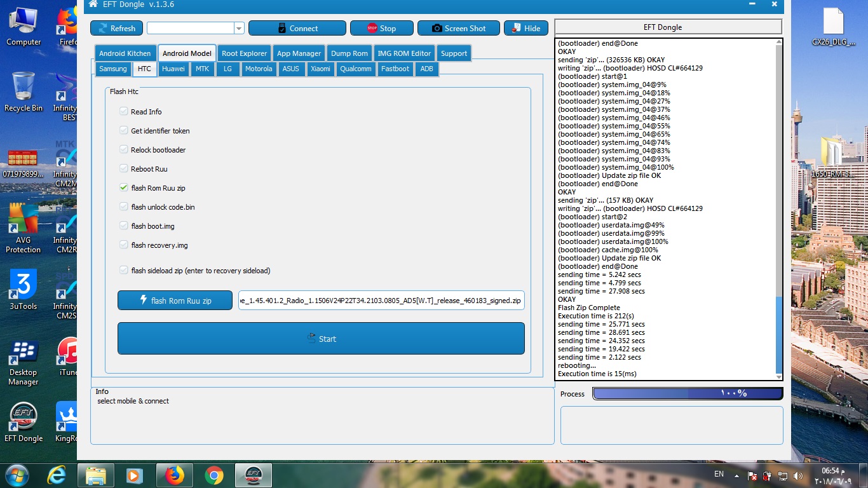Screen dimensions: 868x488
Task: Open the Windows Start menu orb
Action: coord(17,475)
